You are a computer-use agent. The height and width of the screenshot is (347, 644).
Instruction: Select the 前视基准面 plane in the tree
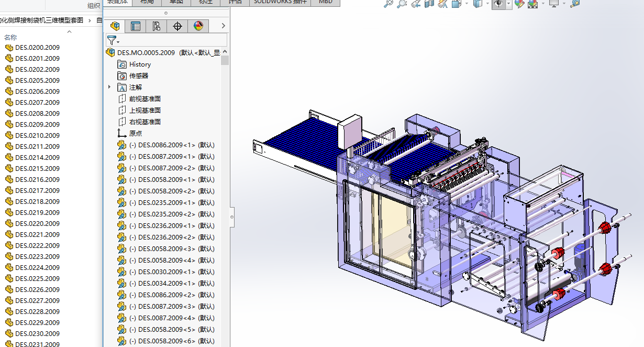(145, 99)
